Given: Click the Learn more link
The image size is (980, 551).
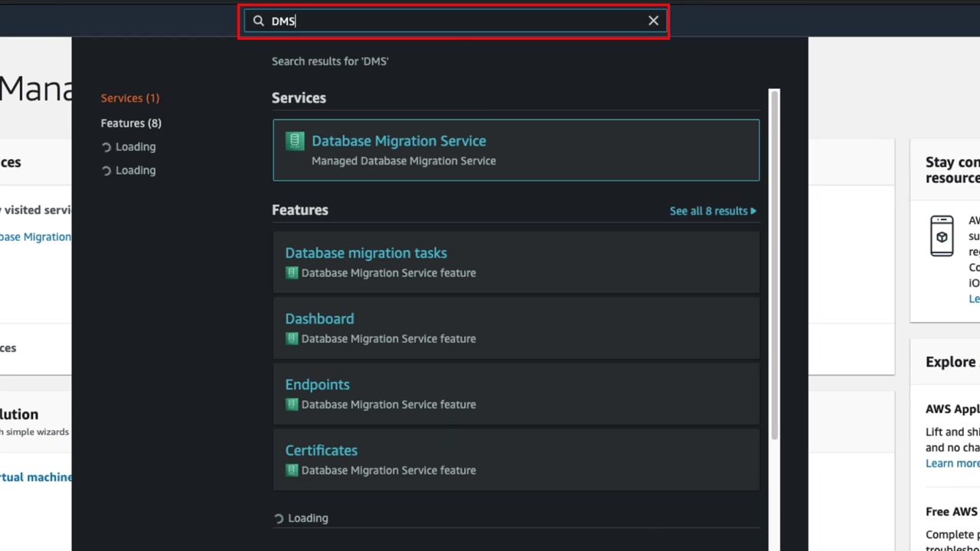Looking at the screenshot, I should tap(952, 463).
